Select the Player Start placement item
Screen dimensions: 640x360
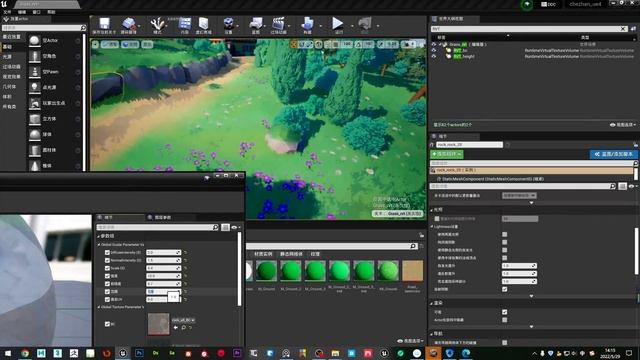point(54,103)
